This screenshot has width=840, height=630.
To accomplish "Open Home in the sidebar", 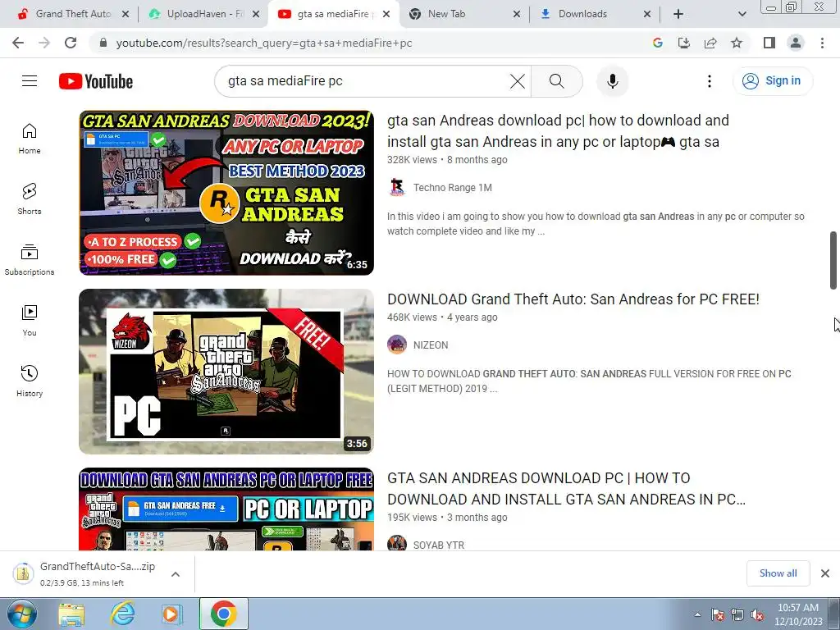I will point(30,139).
